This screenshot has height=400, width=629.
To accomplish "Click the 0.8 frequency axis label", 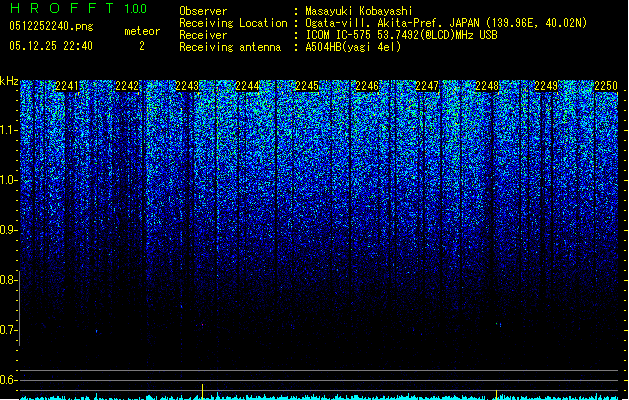I will pos(9,280).
